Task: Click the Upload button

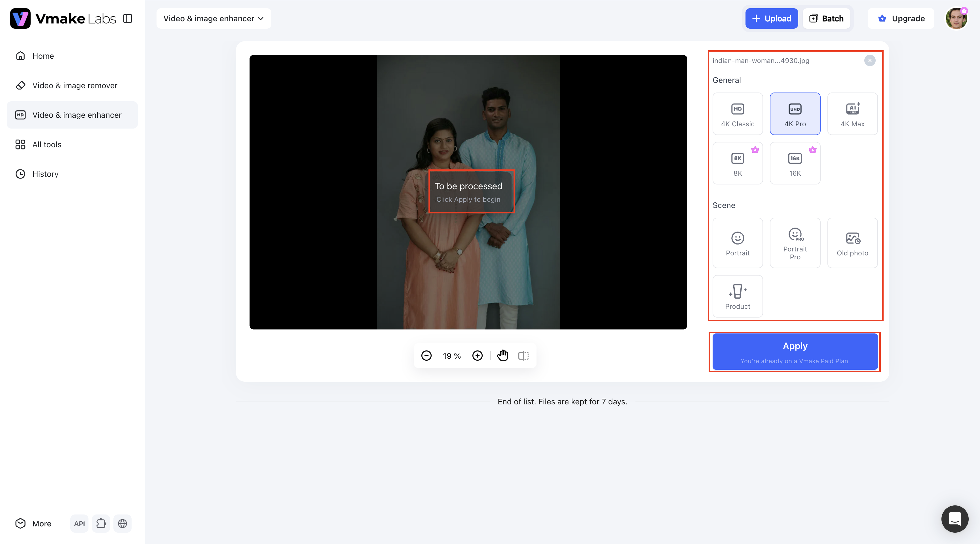Action: pos(772,18)
